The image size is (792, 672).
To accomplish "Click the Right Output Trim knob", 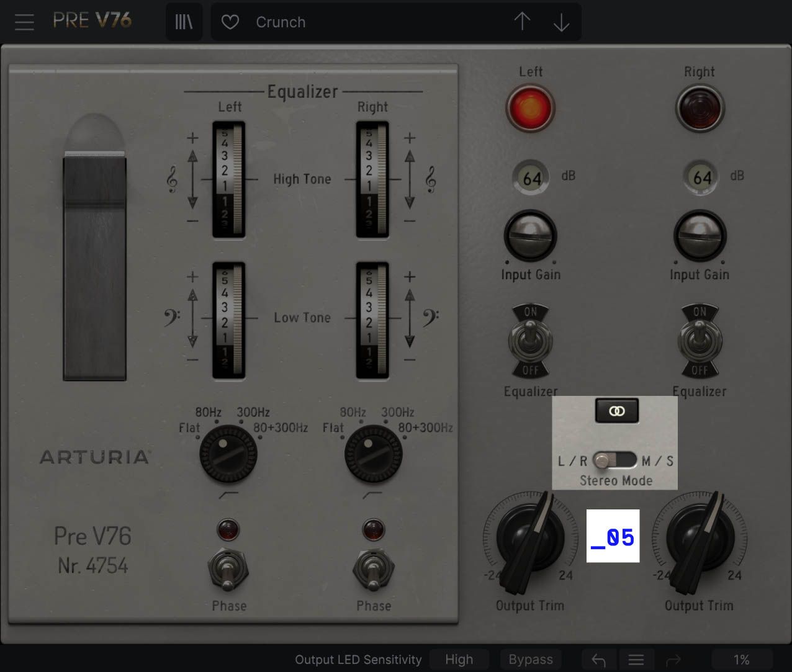I will coord(700,539).
